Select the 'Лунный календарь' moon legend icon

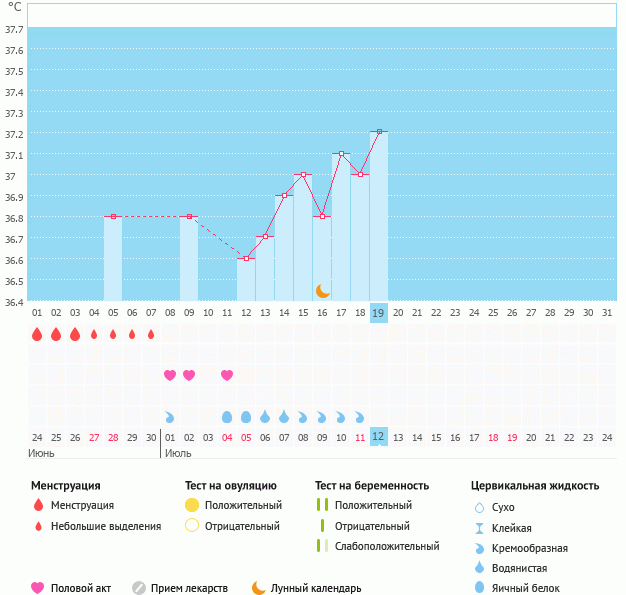(x=259, y=588)
